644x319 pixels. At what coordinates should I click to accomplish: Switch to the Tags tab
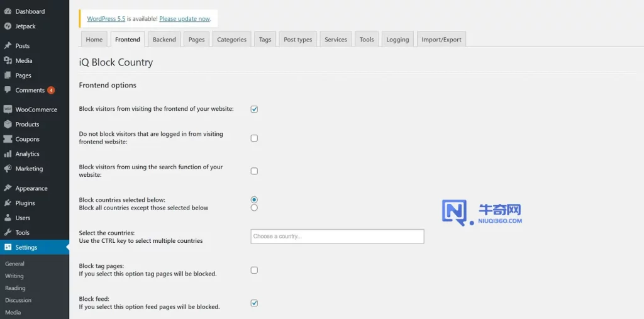coord(265,40)
